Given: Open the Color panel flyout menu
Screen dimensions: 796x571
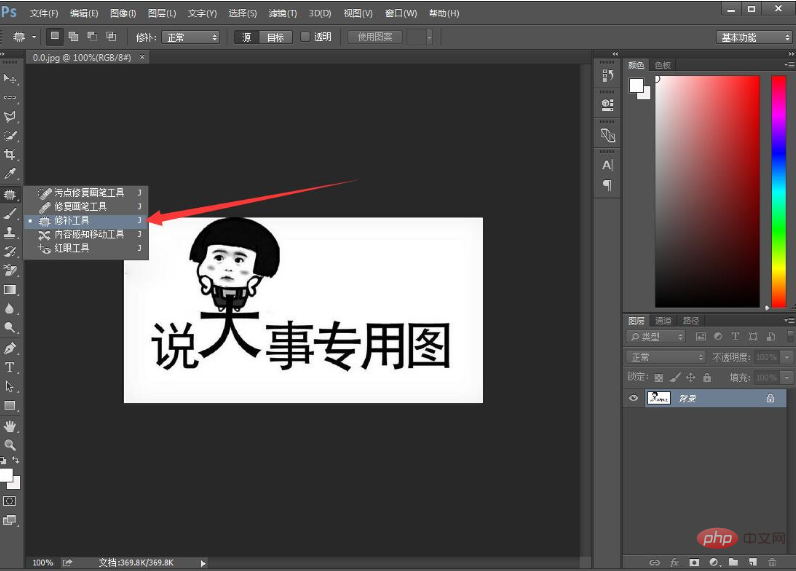Looking at the screenshot, I should (789, 64).
